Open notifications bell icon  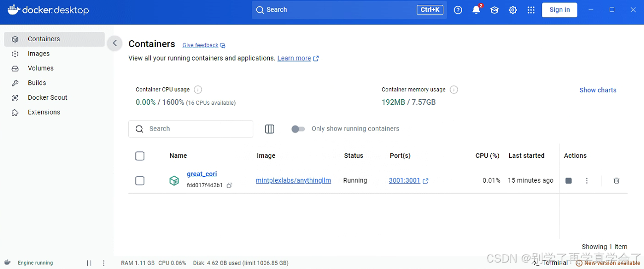click(x=476, y=10)
